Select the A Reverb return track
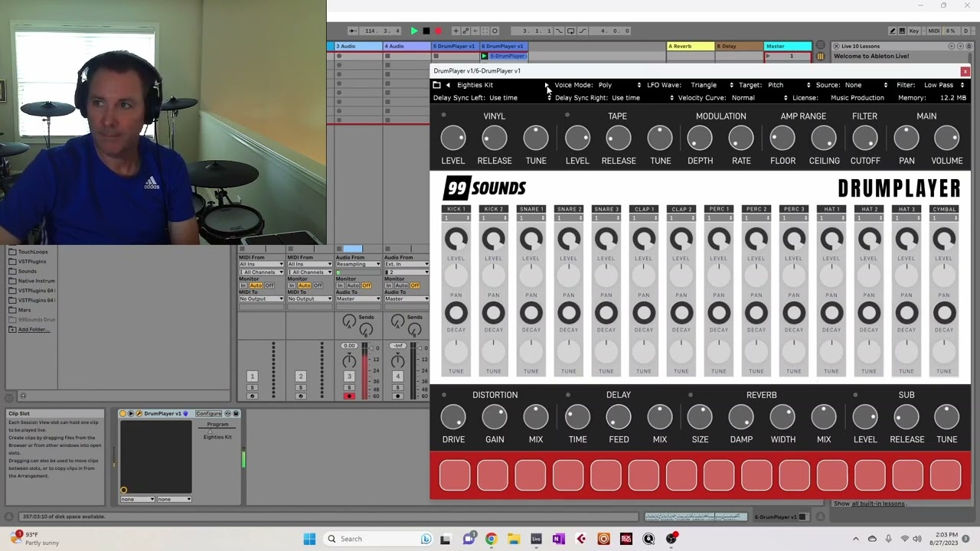The image size is (980, 551). coord(691,46)
